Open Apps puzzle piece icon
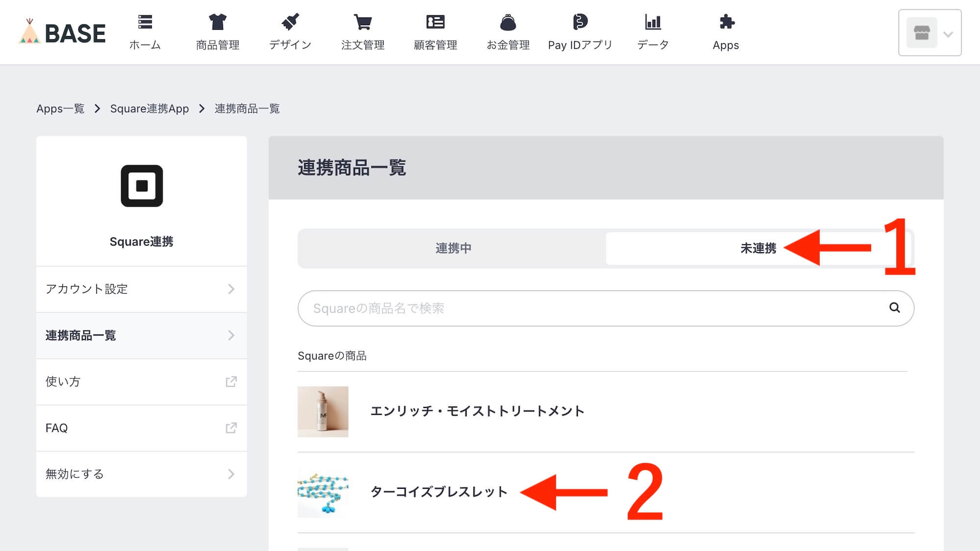The image size is (980, 551). coord(726,22)
